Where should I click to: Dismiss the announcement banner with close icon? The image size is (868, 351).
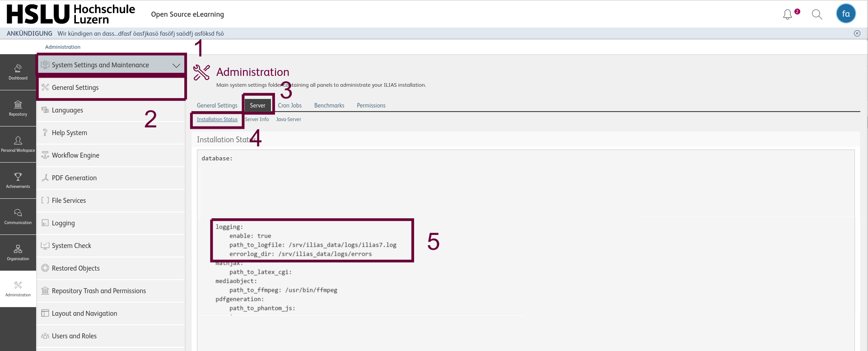pos(857,33)
